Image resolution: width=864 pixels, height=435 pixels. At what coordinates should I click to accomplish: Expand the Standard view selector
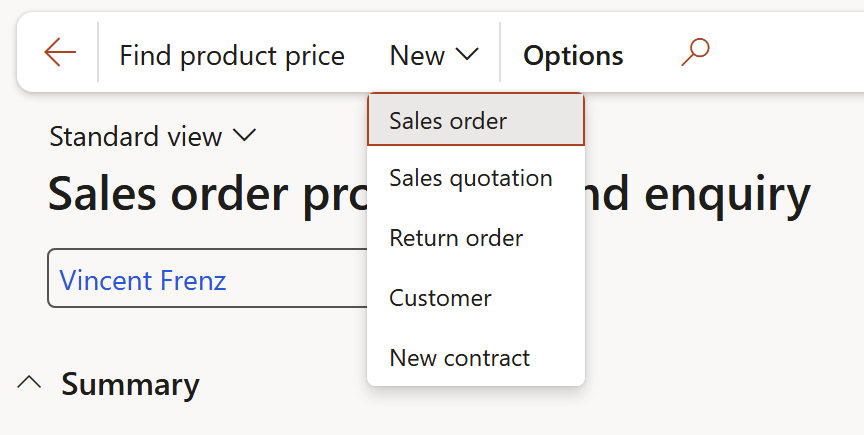pos(153,136)
